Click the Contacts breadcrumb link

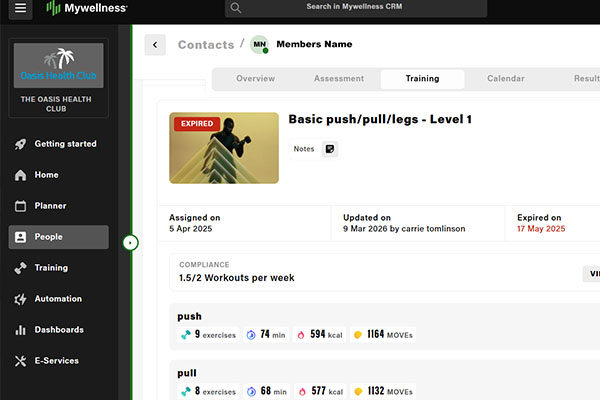coord(205,45)
